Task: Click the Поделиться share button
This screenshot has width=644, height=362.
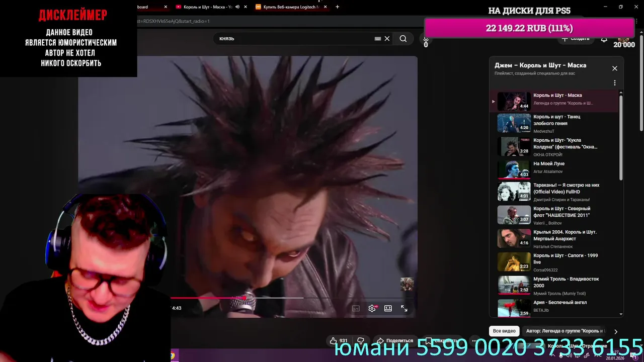Action: (x=395, y=340)
